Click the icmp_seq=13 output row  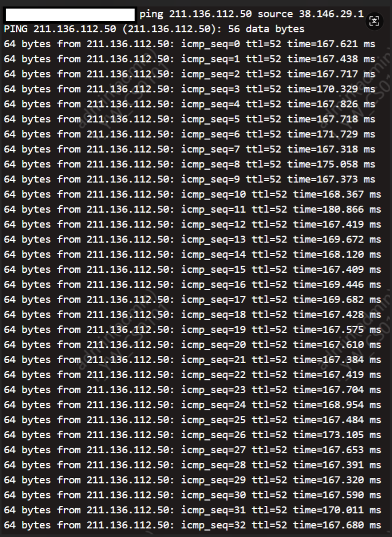click(193, 239)
